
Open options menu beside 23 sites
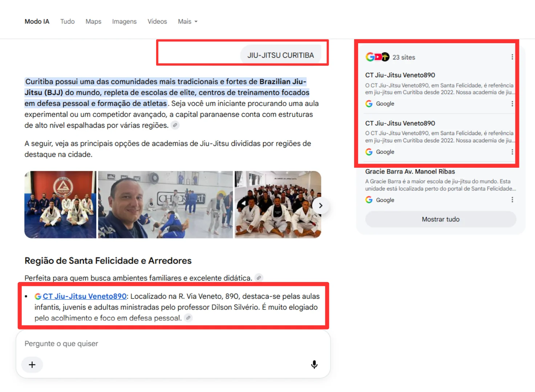pyautogui.click(x=512, y=57)
